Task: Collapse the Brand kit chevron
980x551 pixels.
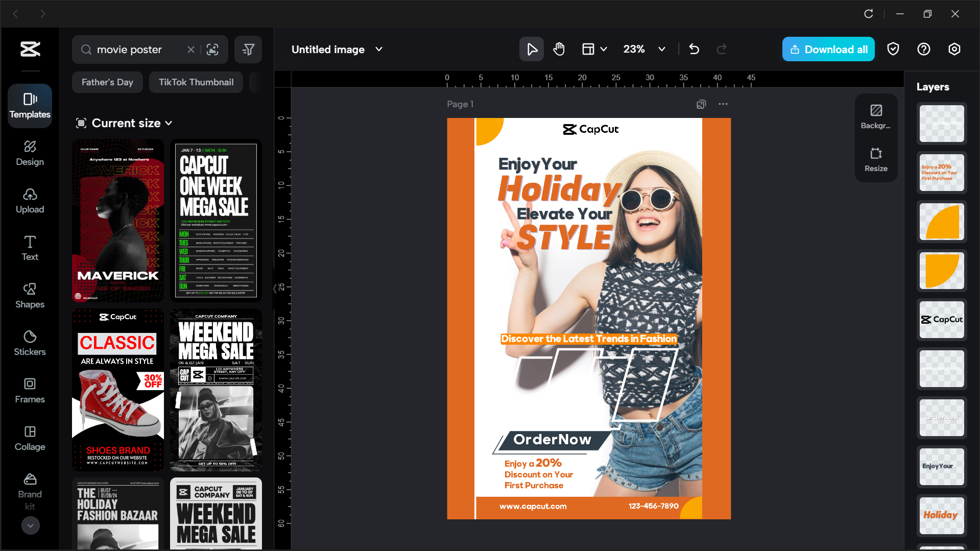Action: click(30, 525)
